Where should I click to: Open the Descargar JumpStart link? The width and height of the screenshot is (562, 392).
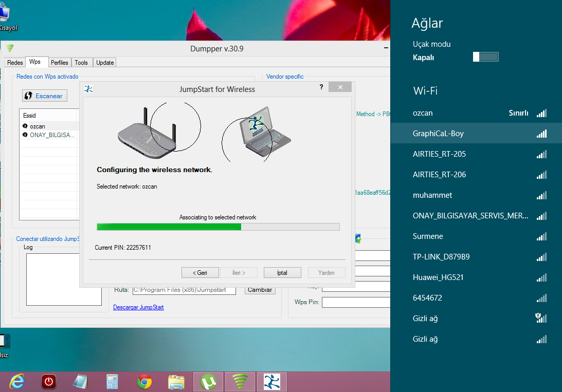pyautogui.click(x=138, y=307)
